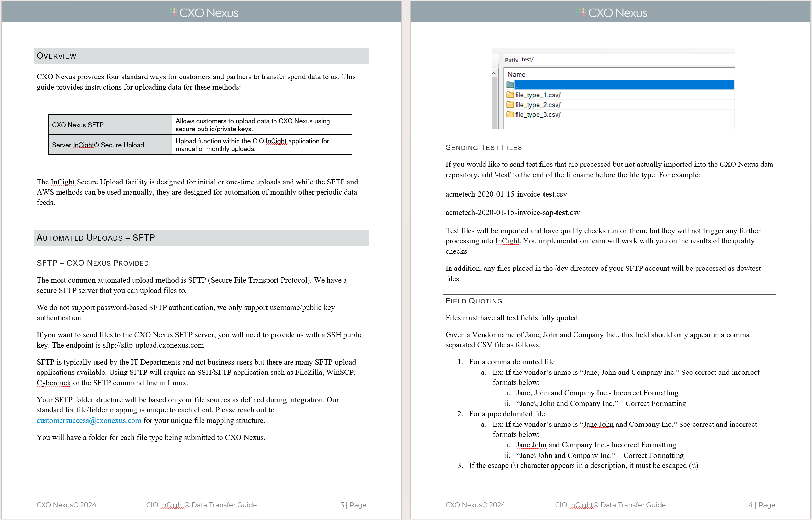Click the 'Automated Uploads – SFTP' heading
The width and height of the screenshot is (812, 520).
point(96,238)
